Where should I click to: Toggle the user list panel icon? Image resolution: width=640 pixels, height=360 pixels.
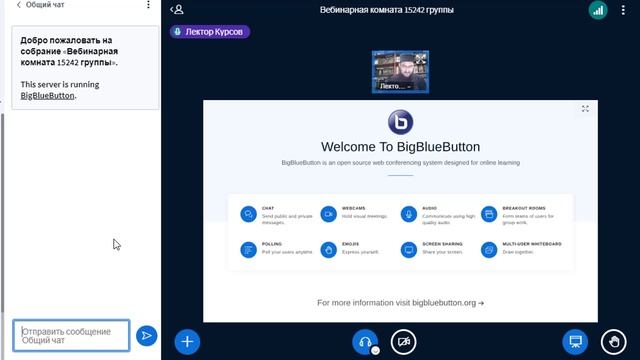(177, 9)
